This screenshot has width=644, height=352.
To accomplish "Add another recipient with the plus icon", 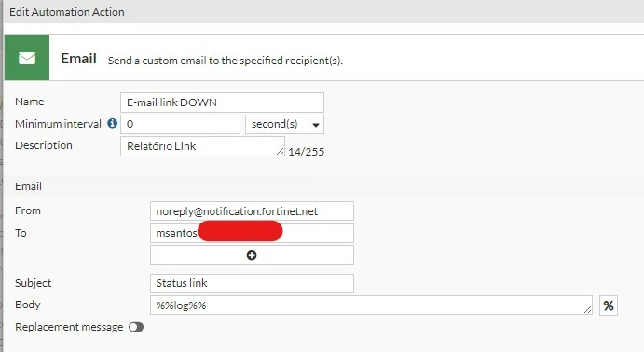I will [252, 255].
